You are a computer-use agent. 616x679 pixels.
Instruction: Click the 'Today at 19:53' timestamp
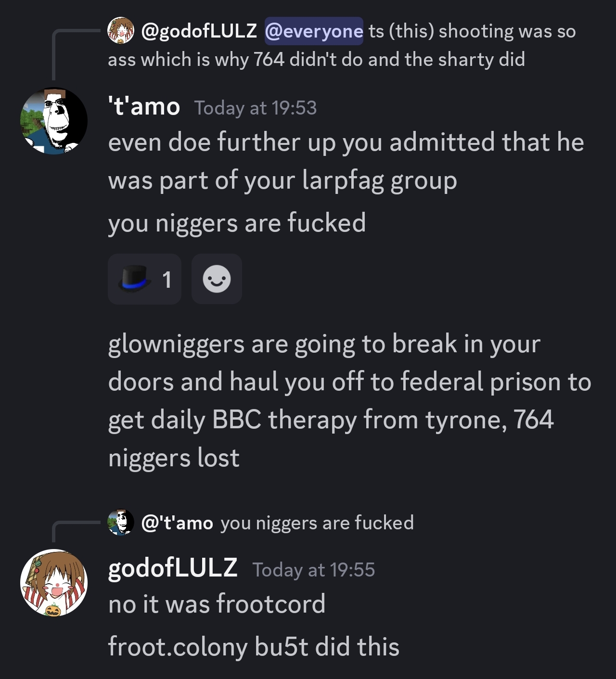[256, 108]
